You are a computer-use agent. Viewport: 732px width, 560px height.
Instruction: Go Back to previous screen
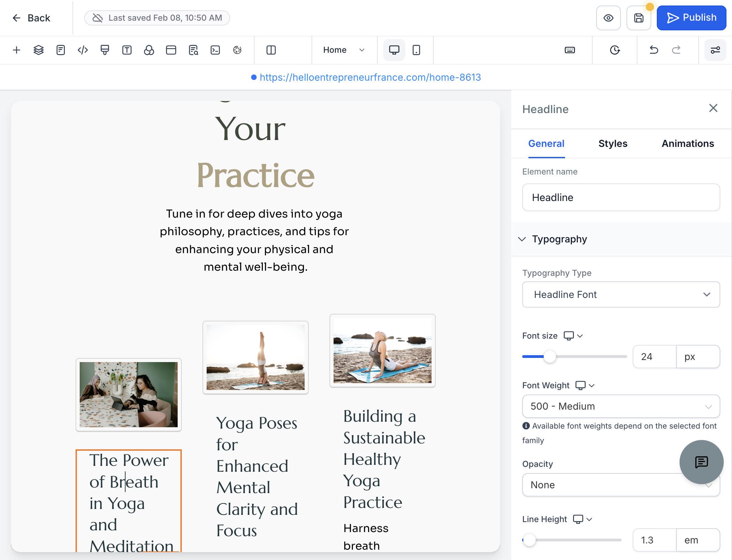[x=31, y=18]
